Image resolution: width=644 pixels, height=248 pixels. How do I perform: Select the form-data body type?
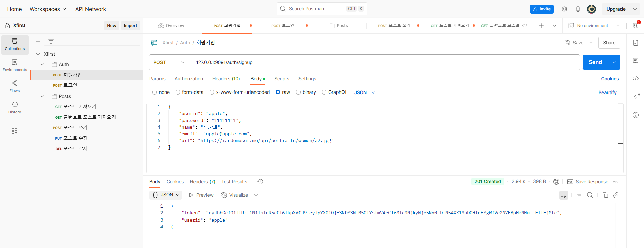(x=178, y=92)
